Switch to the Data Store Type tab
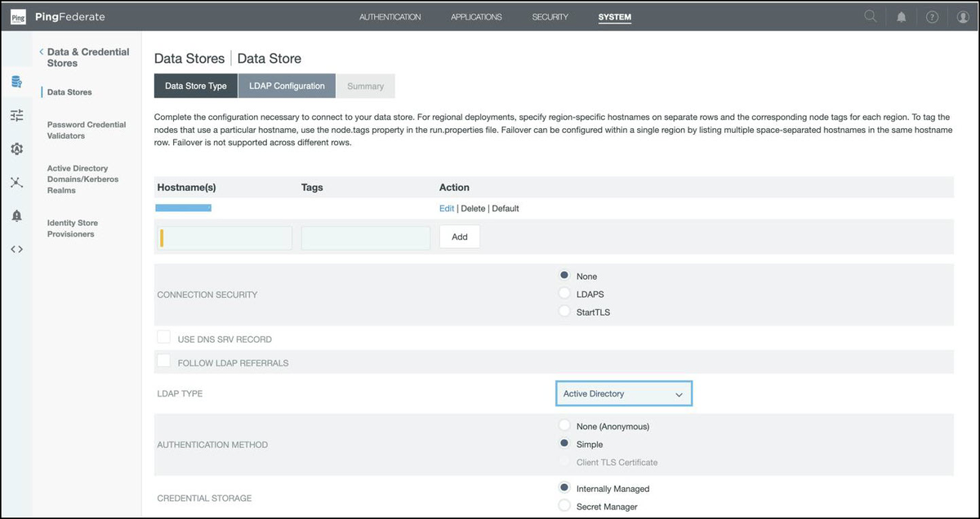The height and width of the screenshot is (519, 980). tap(196, 86)
